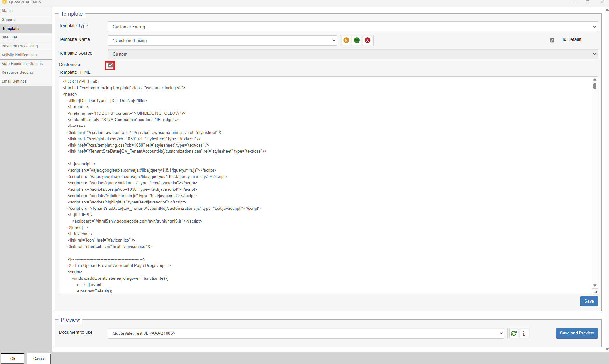
Task: Click the font-awesome stylesheet link line
Action: point(145,132)
